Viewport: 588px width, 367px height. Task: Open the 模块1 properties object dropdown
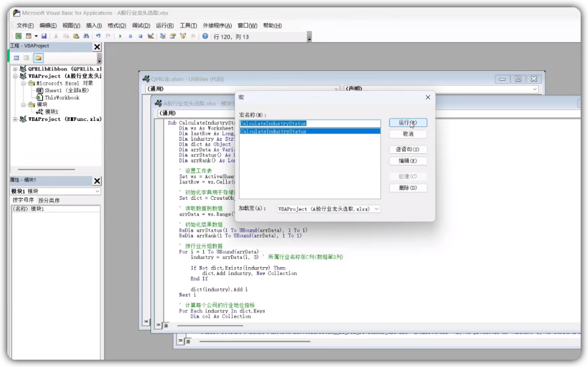pos(97,191)
